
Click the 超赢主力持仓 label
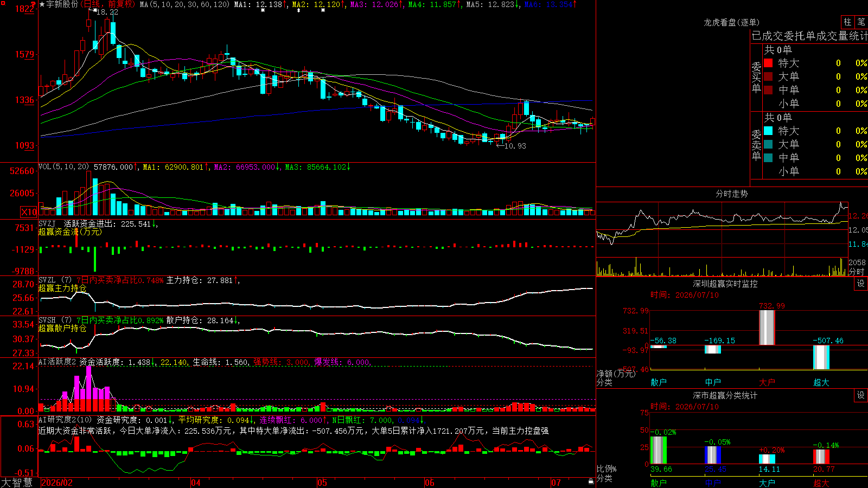coord(62,288)
